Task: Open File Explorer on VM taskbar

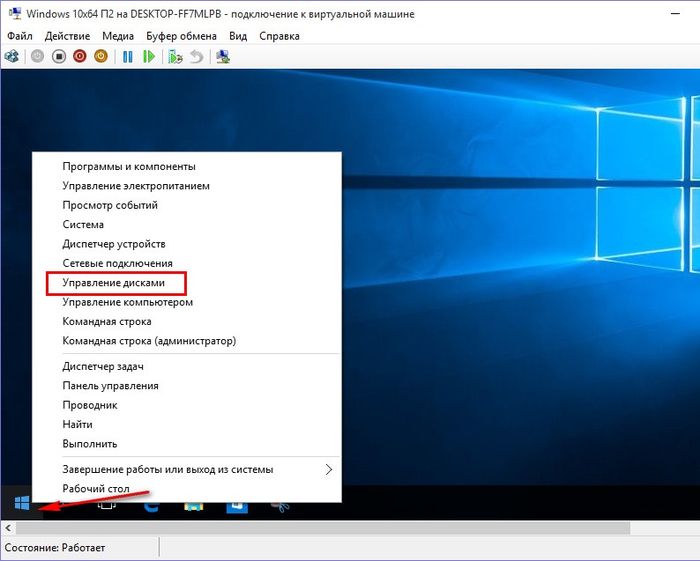Action: tap(194, 506)
